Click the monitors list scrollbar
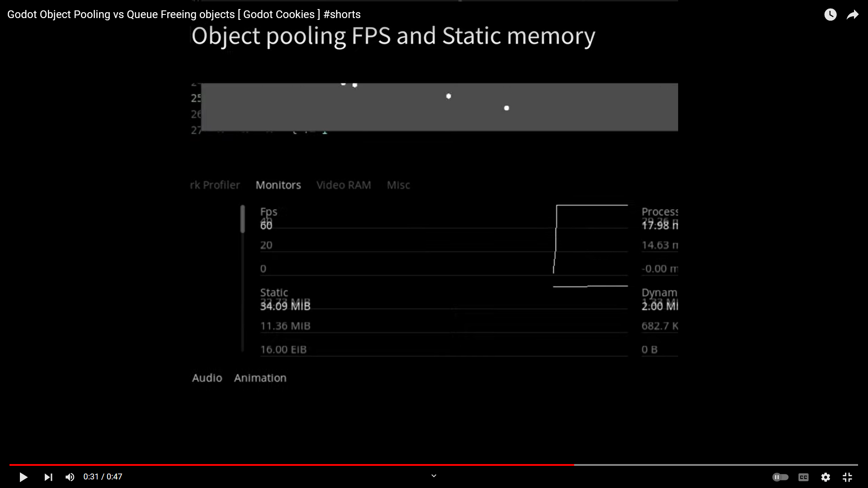 [x=243, y=219]
